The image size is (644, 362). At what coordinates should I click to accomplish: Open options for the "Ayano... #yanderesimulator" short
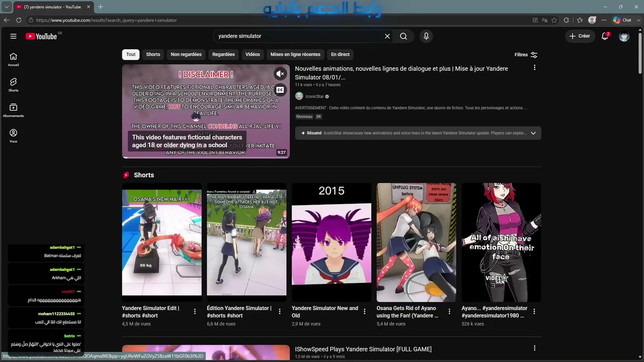tap(534, 311)
